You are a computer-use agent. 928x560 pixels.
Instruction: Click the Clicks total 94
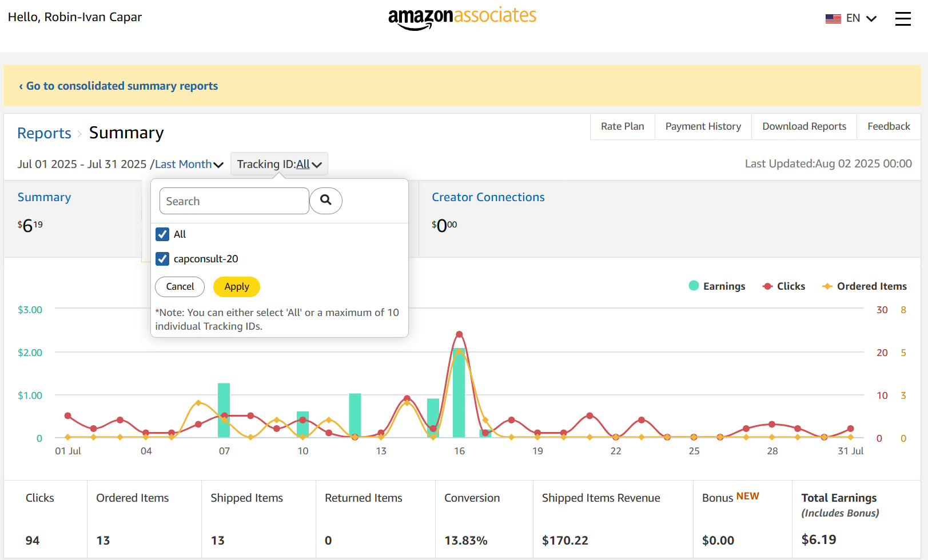pos(33,541)
